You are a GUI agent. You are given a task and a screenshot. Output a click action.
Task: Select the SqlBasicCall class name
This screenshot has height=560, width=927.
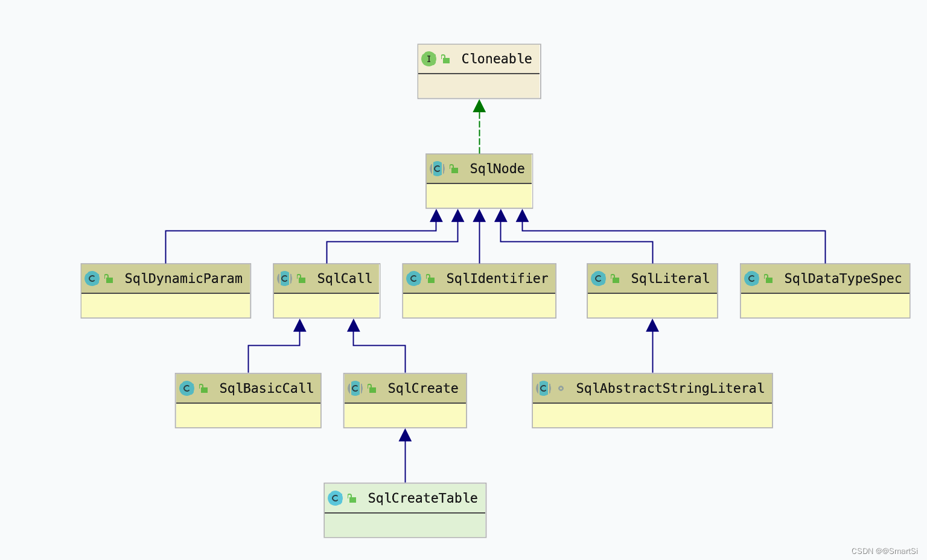(266, 389)
